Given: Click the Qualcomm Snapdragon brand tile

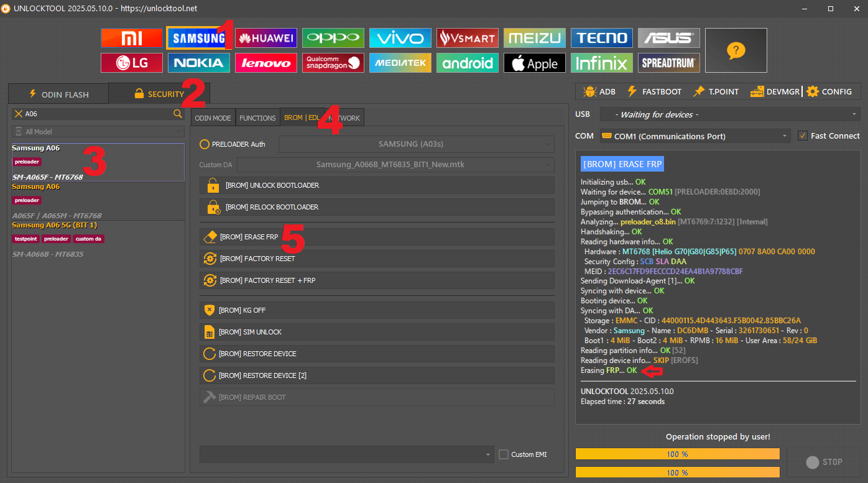Looking at the screenshot, I should pyautogui.click(x=333, y=63).
